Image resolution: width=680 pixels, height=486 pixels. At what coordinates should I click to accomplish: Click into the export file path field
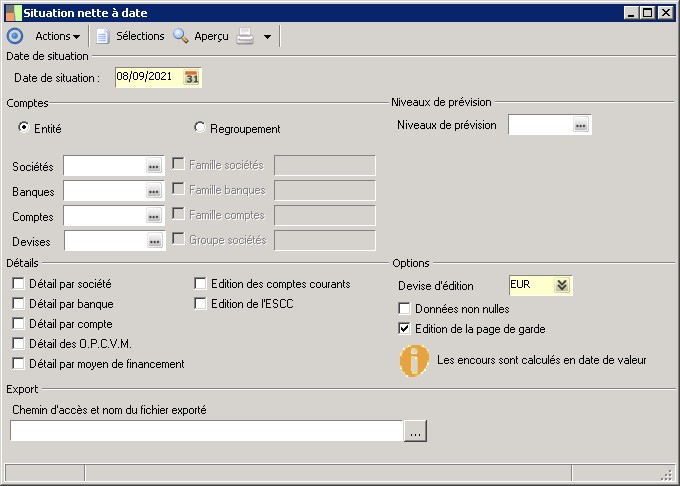(x=206, y=431)
